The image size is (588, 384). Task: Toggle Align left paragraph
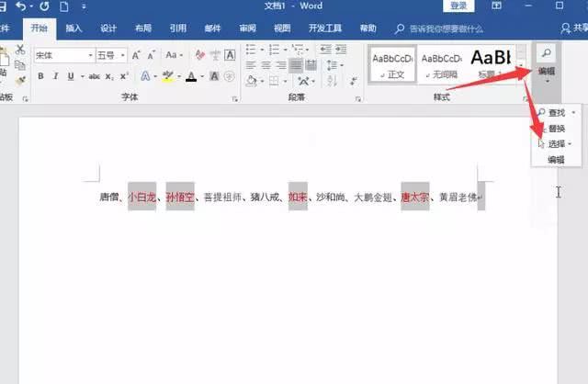pyautogui.click(x=251, y=65)
